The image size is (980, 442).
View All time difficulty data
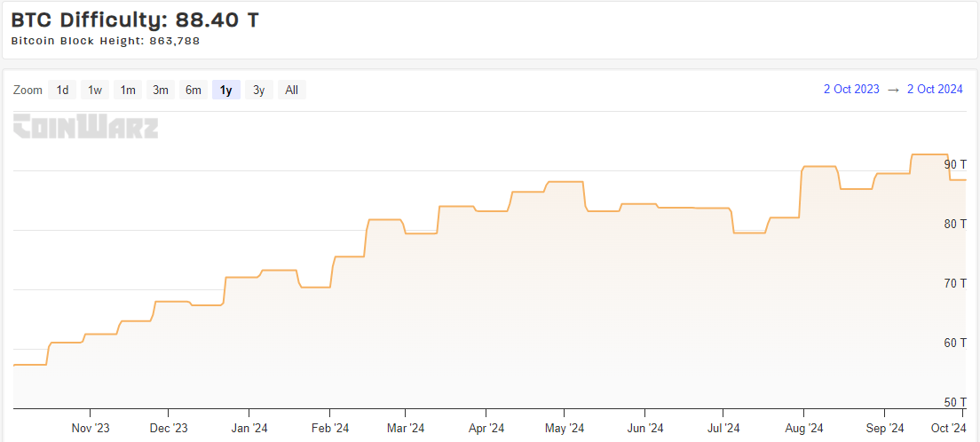[292, 90]
